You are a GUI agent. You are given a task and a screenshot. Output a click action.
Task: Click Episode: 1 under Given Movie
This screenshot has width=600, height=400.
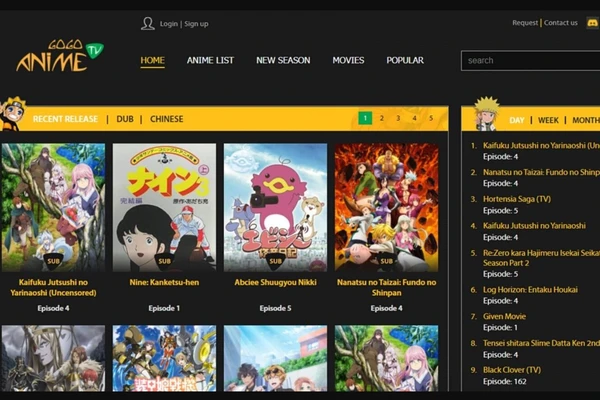[x=500, y=328]
